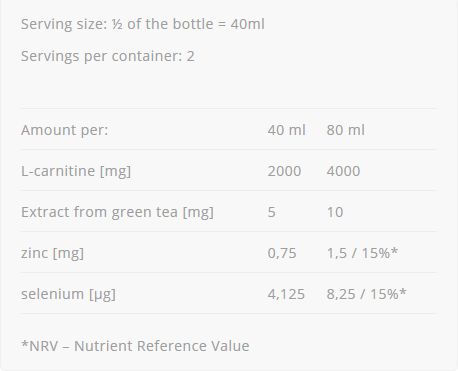Select the 'Servings per container: 2' line

click(x=108, y=56)
